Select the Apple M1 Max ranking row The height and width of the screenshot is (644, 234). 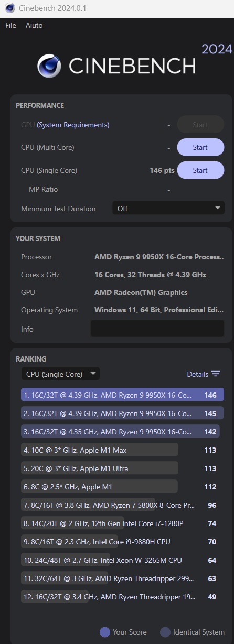tap(122, 450)
